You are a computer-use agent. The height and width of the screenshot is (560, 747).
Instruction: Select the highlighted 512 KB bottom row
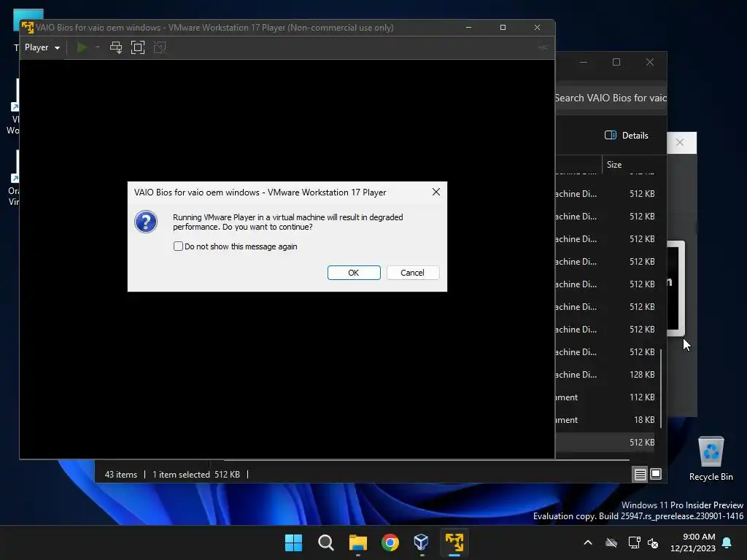(605, 443)
